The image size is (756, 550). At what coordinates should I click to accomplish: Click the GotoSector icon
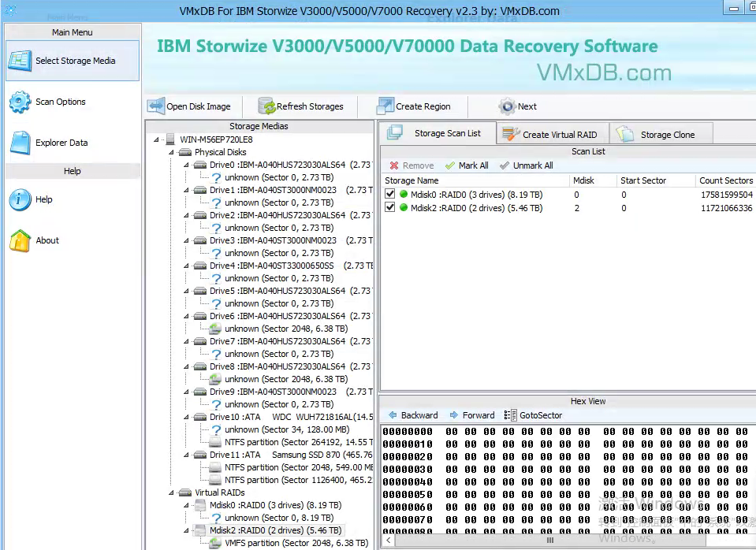tap(510, 415)
